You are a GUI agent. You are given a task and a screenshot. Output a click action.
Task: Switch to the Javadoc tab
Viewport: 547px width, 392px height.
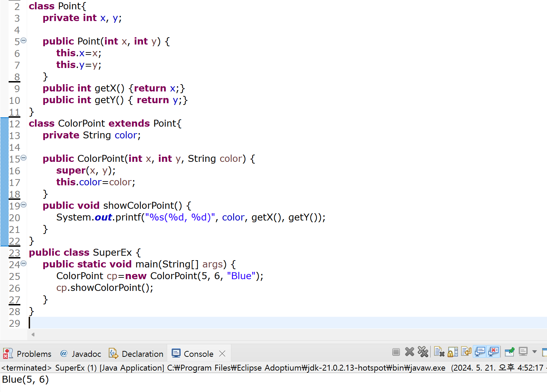[81, 354]
